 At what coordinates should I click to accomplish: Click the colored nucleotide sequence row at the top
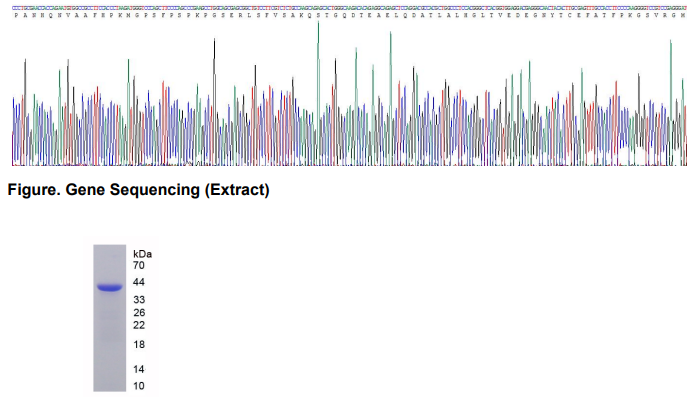tap(349, 8)
